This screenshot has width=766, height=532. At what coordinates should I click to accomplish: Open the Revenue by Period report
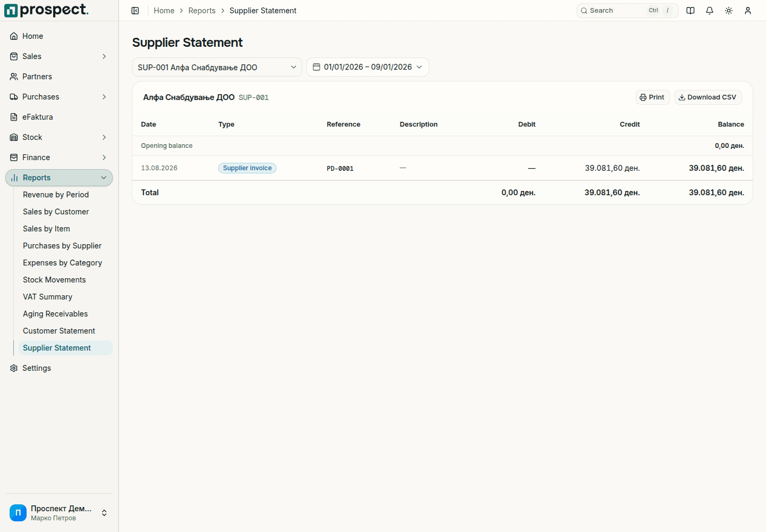coord(65,195)
